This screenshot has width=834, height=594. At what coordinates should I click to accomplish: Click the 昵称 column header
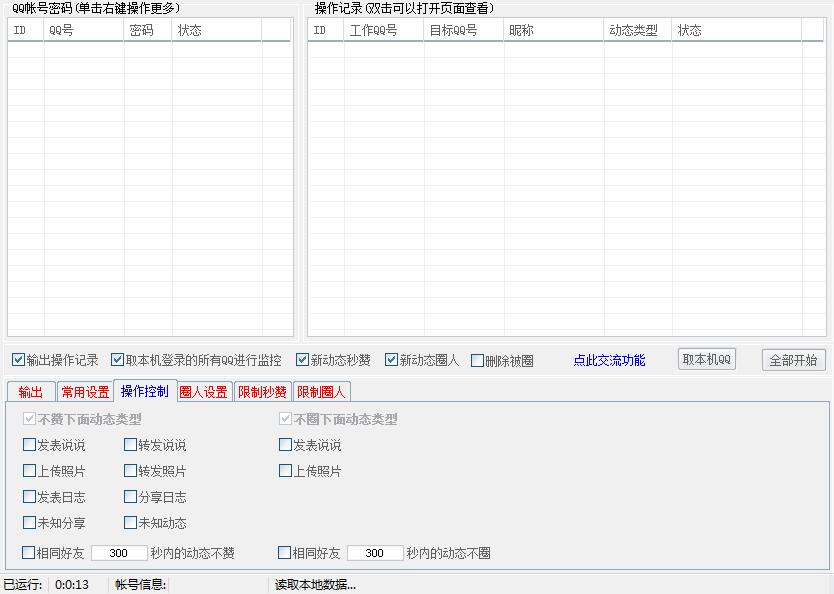[x=554, y=30]
